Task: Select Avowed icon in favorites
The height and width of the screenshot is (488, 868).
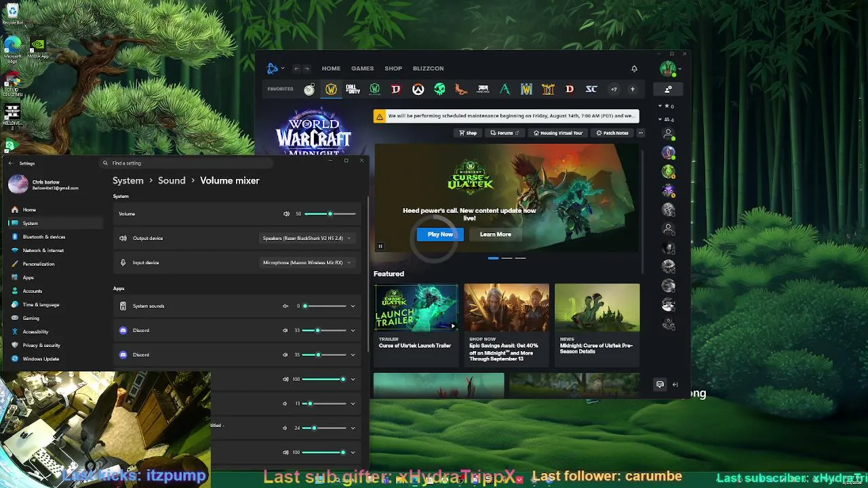Action: [505, 89]
